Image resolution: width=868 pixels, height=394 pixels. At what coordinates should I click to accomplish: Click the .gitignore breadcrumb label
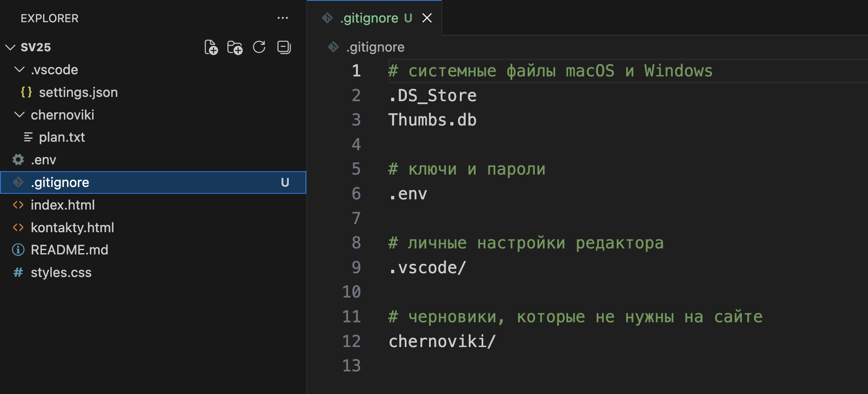[x=375, y=47]
